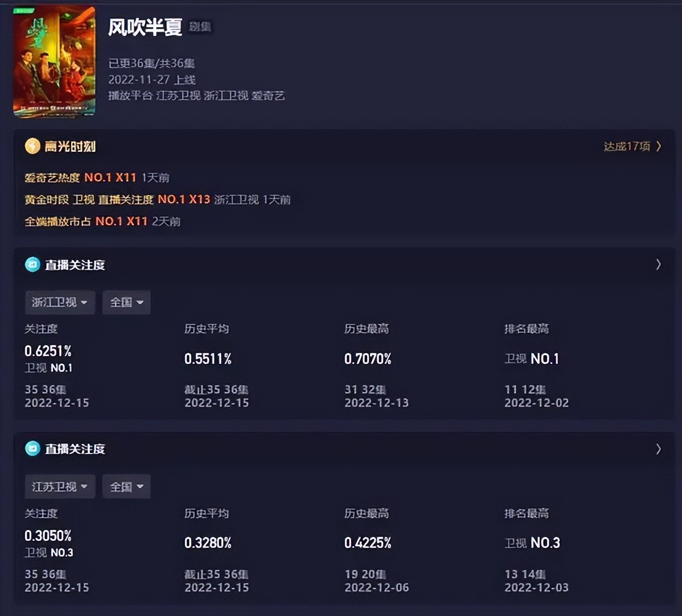This screenshot has width=682, height=616.
Task: Click the 风吹半夏 poster thumbnail
Action: pyautogui.click(x=53, y=60)
